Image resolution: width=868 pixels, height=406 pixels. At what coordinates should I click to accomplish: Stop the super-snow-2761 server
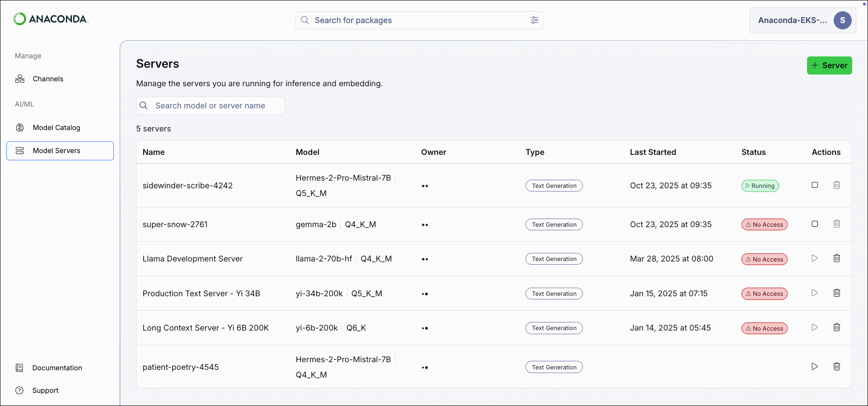pyautogui.click(x=815, y=224)
